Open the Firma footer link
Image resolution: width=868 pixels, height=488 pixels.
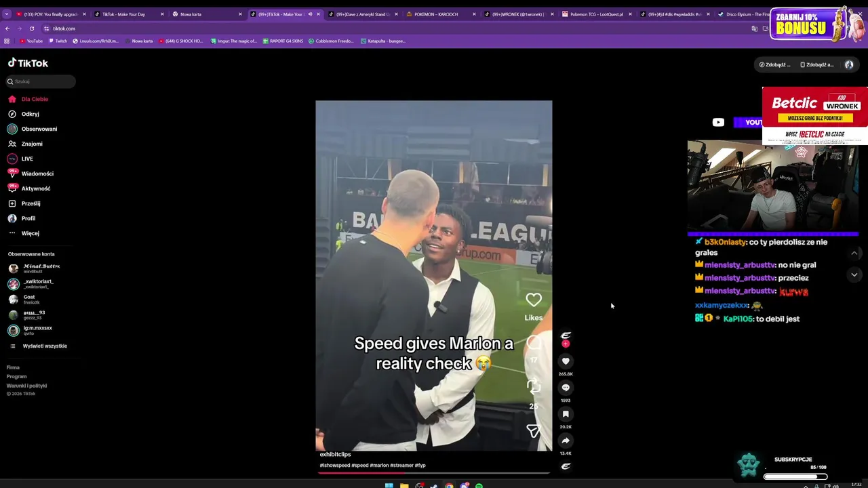tap(13, 367)
